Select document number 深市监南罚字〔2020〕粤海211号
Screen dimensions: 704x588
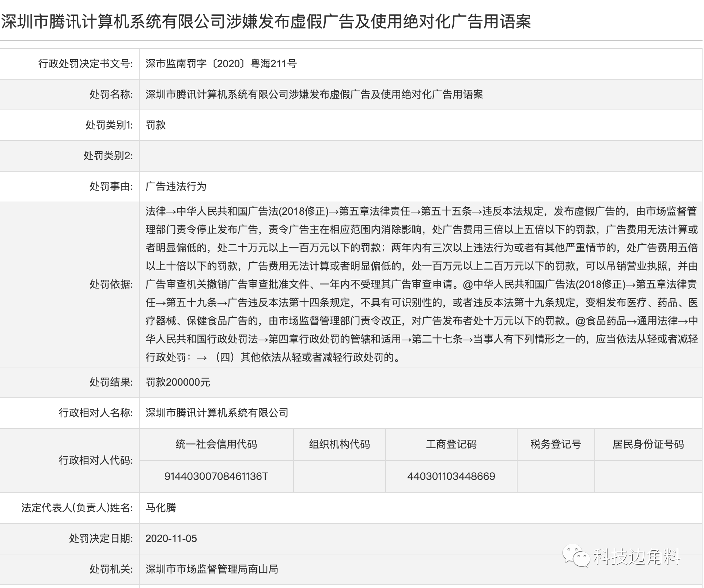(x=221, y=64)
